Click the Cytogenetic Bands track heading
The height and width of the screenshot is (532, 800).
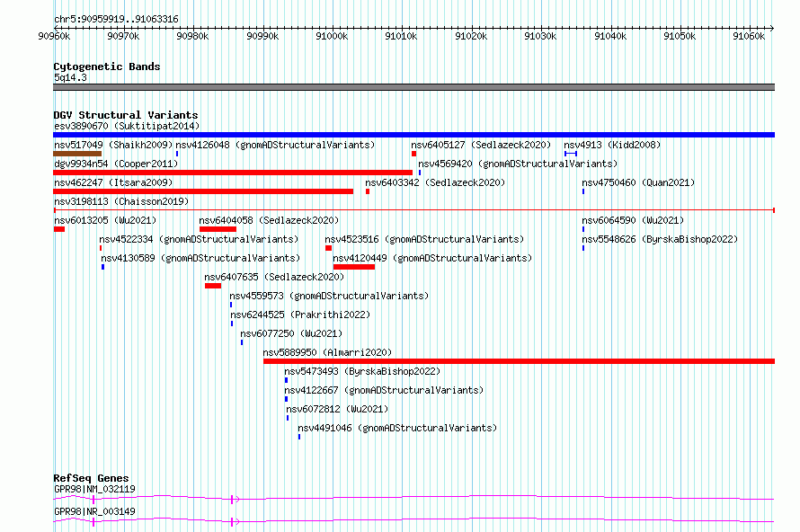coord(107,66)
